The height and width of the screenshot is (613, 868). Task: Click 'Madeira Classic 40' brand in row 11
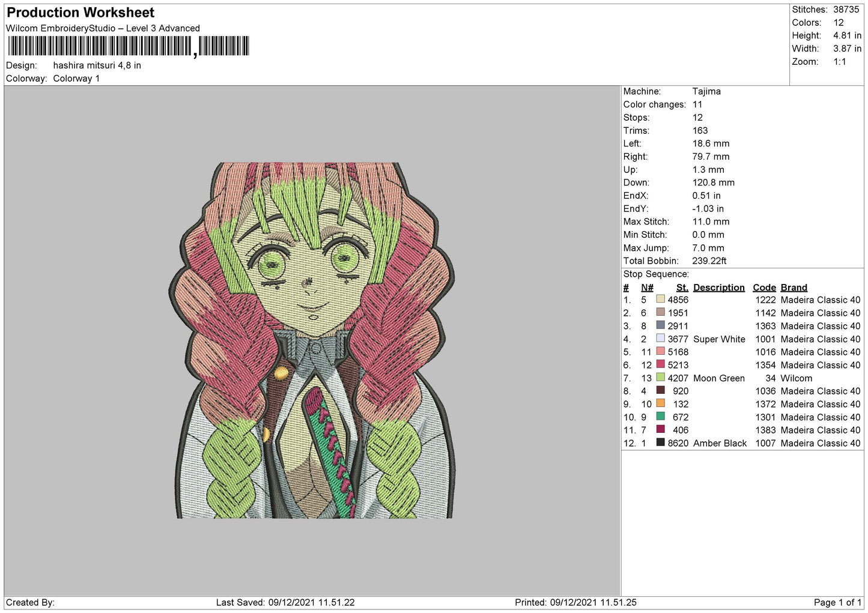coord(821,430)
